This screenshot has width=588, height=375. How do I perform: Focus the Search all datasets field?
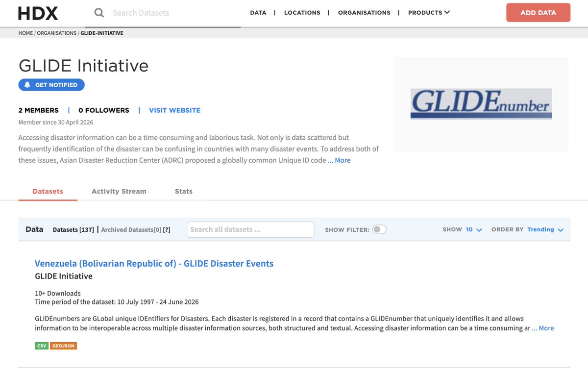(250, 229)
